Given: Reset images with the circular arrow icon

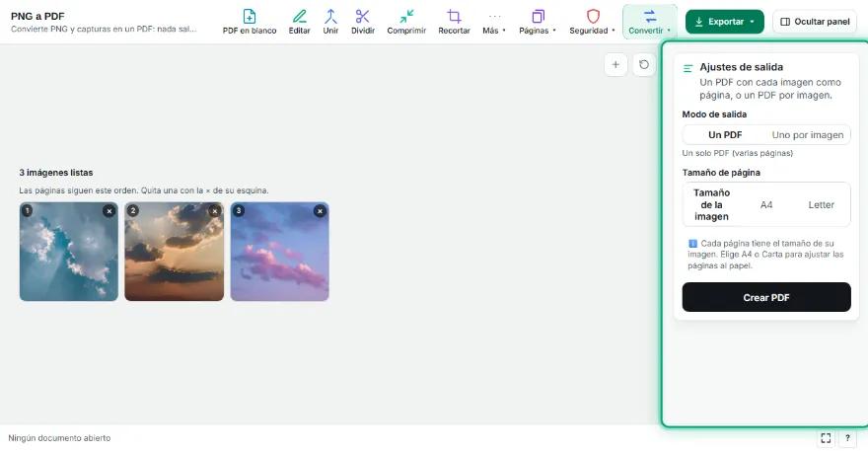Looking at the screenshot, I should point(644,65).
